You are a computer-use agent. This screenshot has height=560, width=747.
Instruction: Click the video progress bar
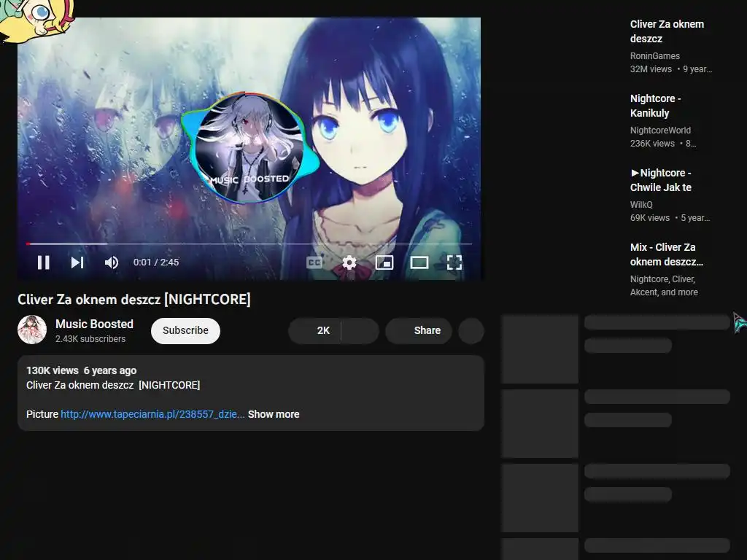(249, 244)
